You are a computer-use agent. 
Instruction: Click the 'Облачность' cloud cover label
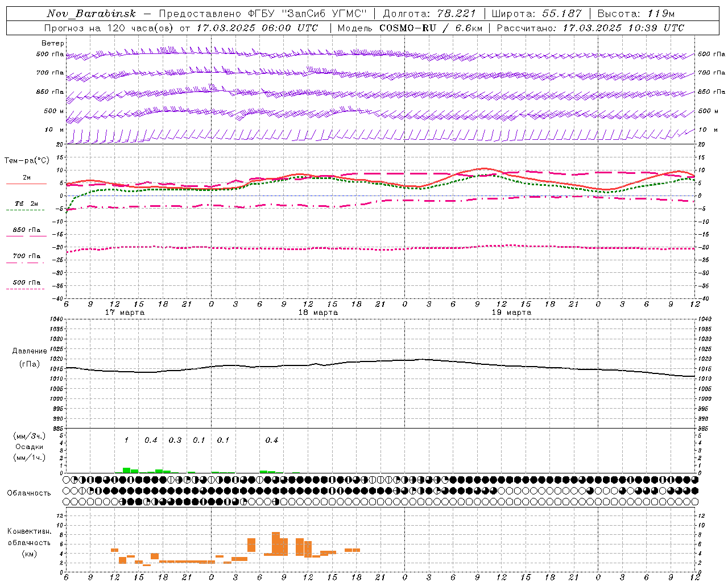tap(29, 493)
